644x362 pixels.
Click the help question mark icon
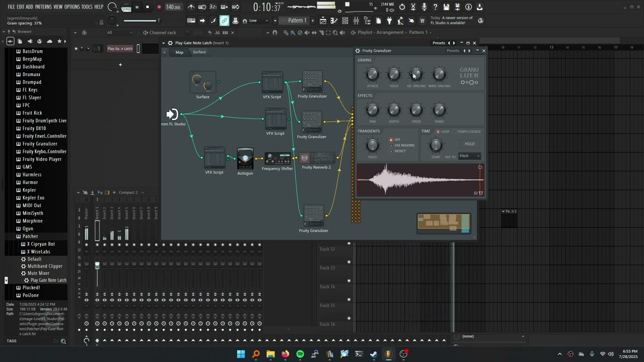pos(435,7)
